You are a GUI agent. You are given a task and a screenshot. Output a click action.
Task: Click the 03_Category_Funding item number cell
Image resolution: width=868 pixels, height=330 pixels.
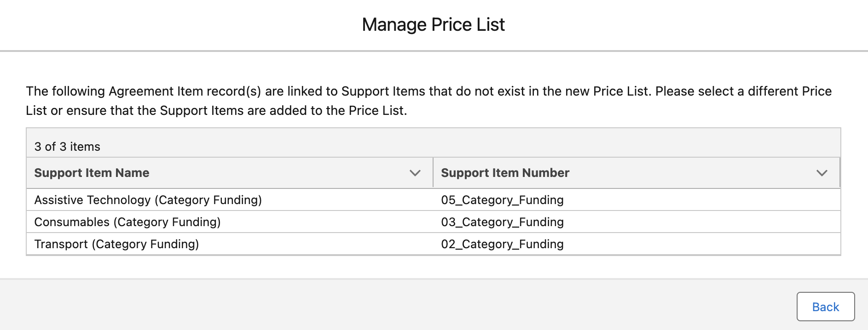(502, 222)
